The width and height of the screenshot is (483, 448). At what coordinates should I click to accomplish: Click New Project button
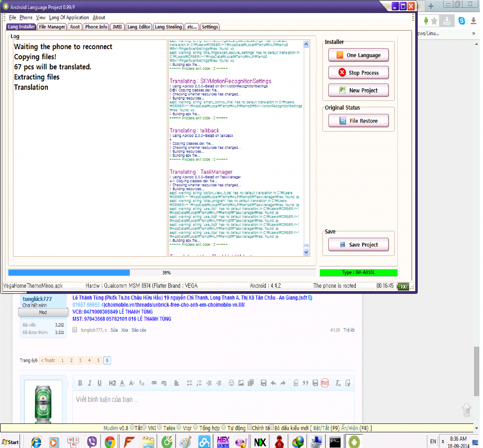click(358, 90)
